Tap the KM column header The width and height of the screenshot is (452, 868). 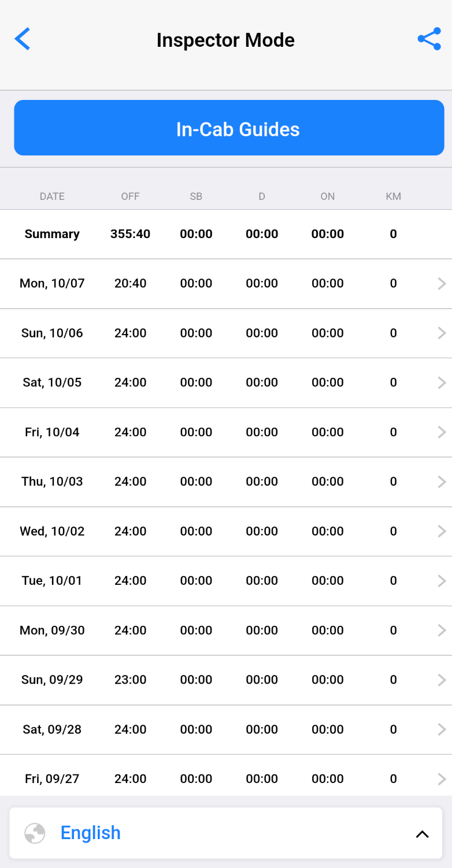click(394, 196)
